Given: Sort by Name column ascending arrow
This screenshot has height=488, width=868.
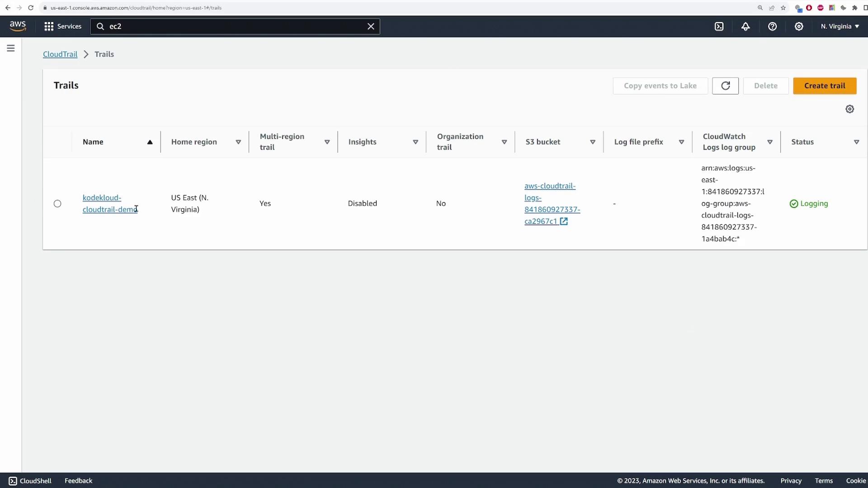Looking at the screenshot, I should pos(150,142).
